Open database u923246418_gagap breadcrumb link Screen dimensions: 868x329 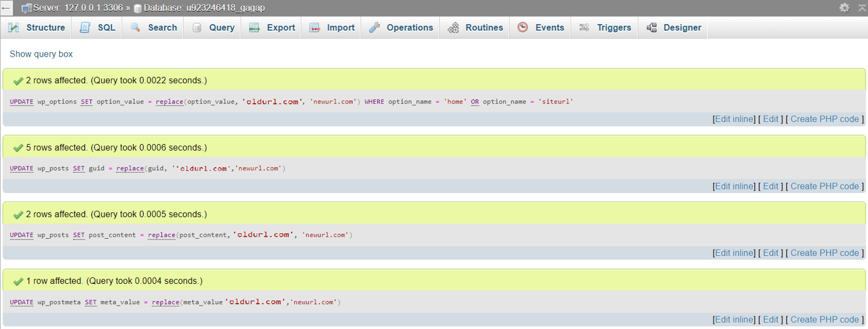point(204,8)
